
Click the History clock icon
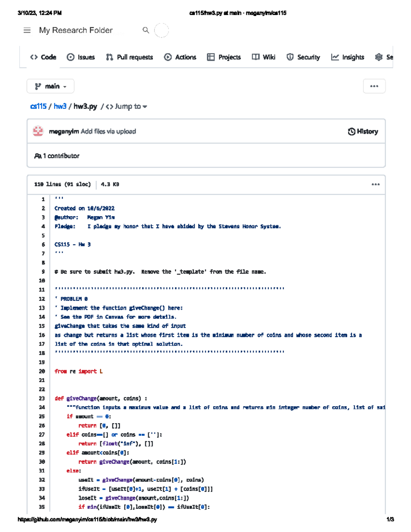pyautogui.click(x=351, y=132)
